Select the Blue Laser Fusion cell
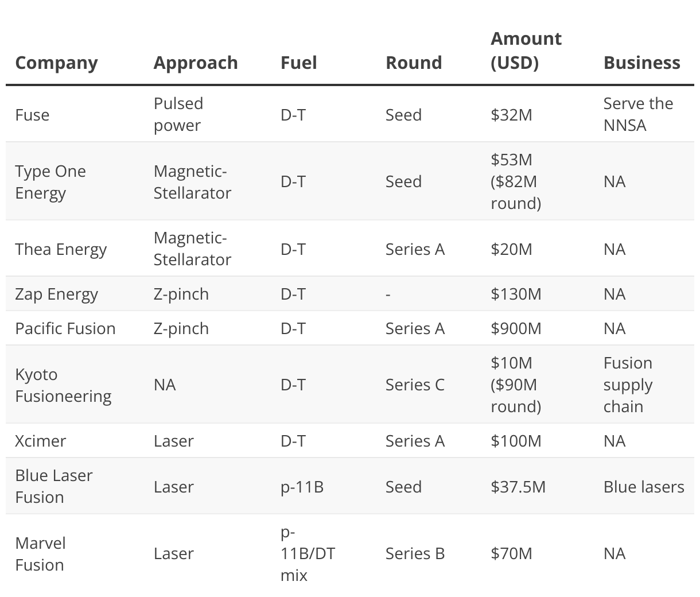700x597 pixels. 54,486
